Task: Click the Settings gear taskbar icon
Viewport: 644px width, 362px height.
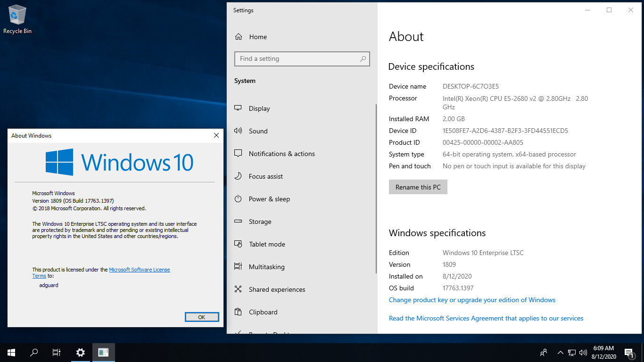Action: pos(81,353)
